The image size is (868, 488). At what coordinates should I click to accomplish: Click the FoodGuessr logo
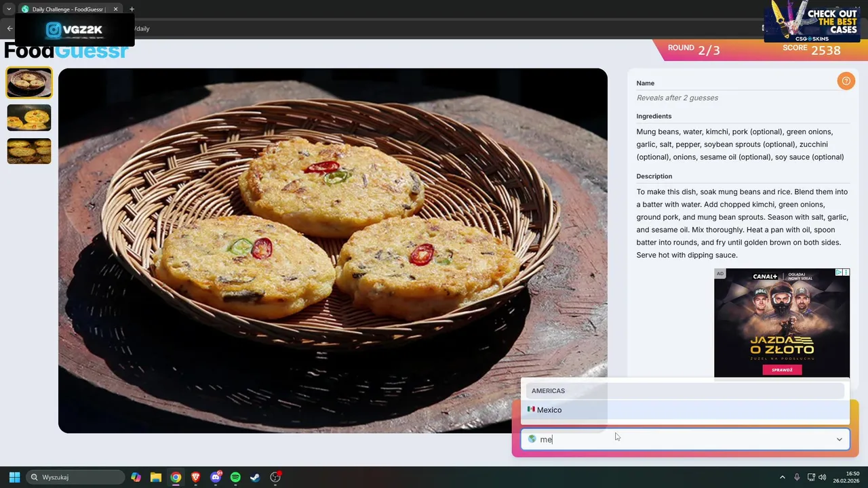click(x=66, y=51)
